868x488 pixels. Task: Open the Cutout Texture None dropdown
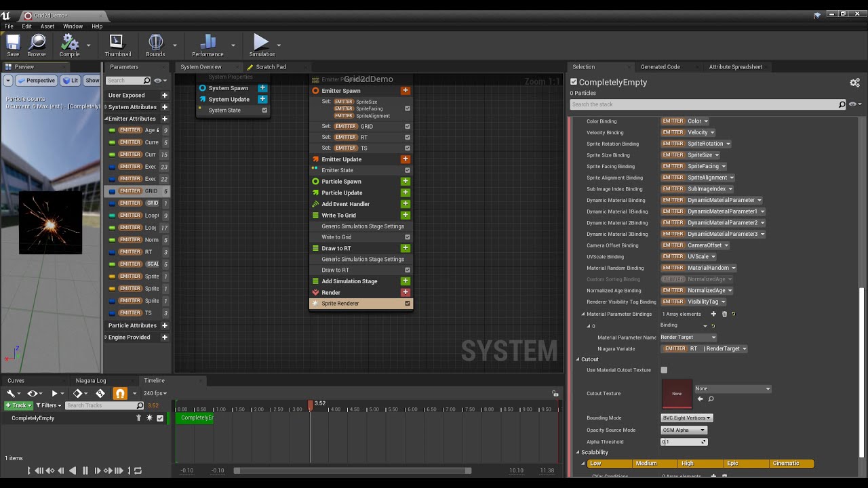(x=732, y=389)
